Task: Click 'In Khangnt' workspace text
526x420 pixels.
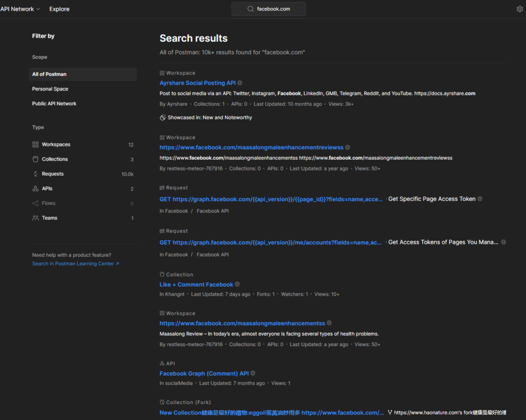Action: pos(172,294)
